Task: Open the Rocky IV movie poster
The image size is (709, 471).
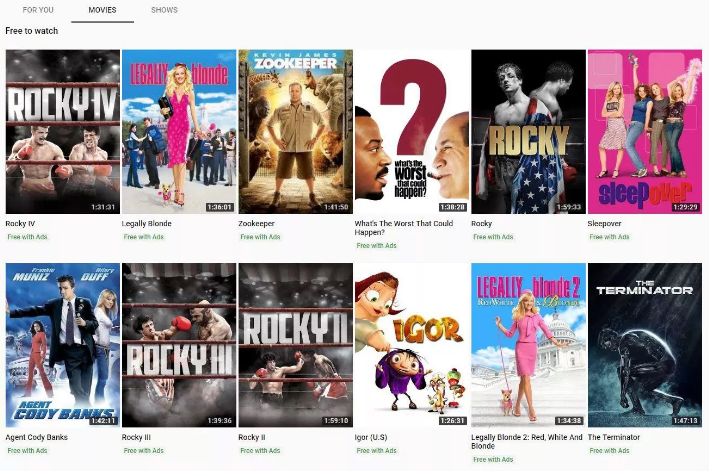Action: point(63,132)
